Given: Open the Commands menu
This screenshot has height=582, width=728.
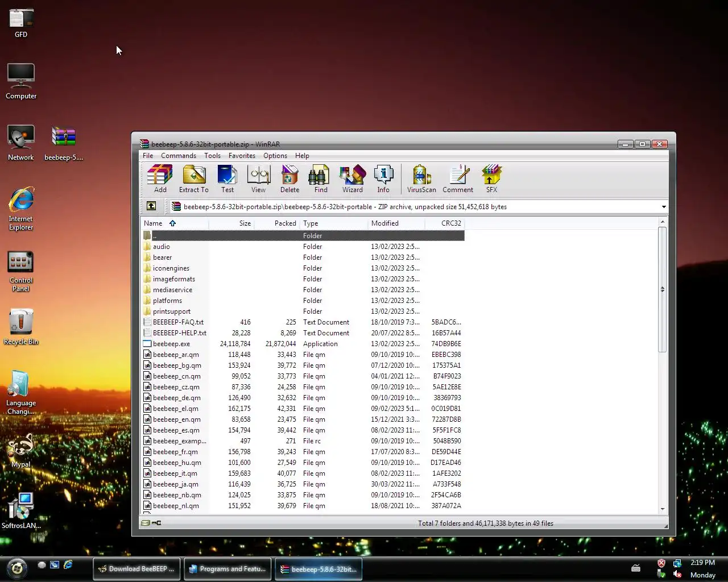Looking at the screenshot, I should point(179,155).
